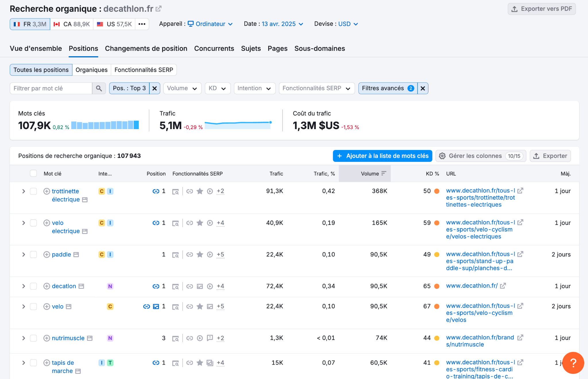Open the Fonctionnalités SERP filter dropdown
The height and width of the screenshot is (379, 588).
pyautogui.click(x=317, y=88)
